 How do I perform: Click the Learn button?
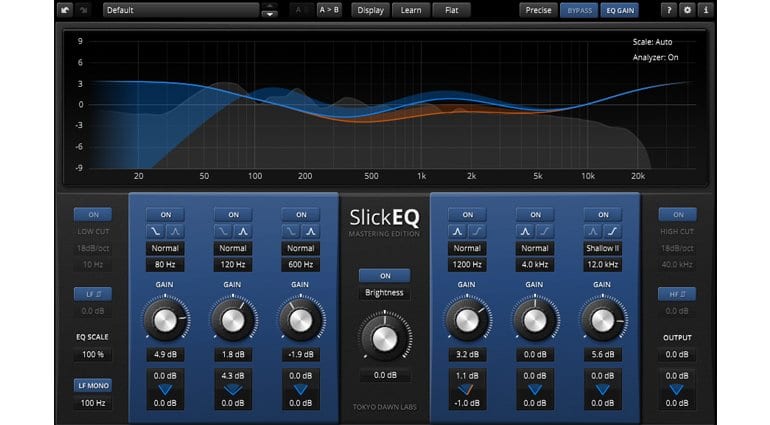coord(411,10)
